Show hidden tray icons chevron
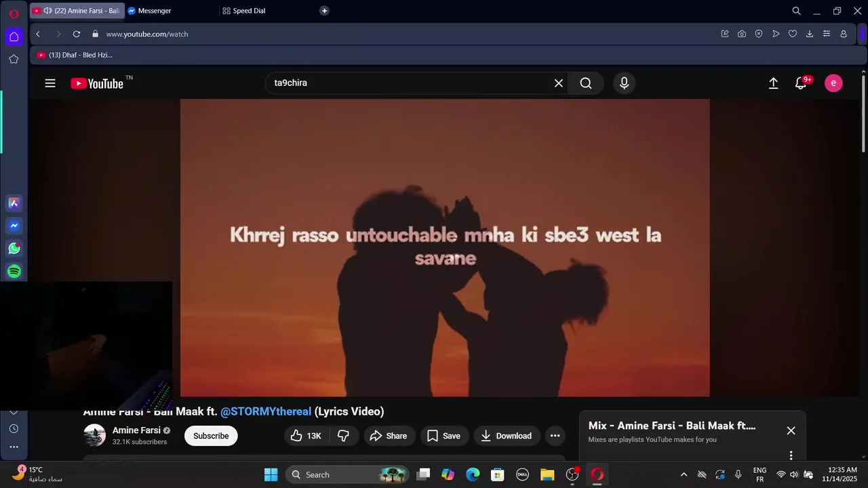868x488 pixels. pyautogui.click(x=684, y=474)
